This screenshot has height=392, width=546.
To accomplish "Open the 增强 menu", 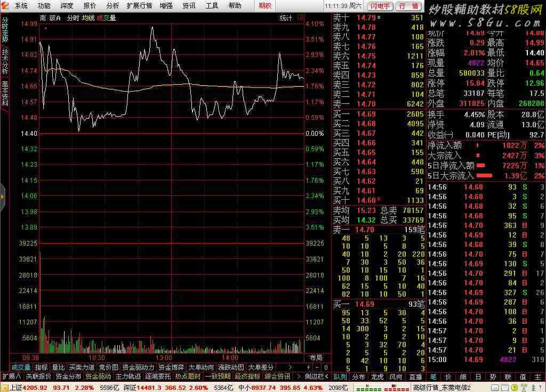I will point(166,5).
